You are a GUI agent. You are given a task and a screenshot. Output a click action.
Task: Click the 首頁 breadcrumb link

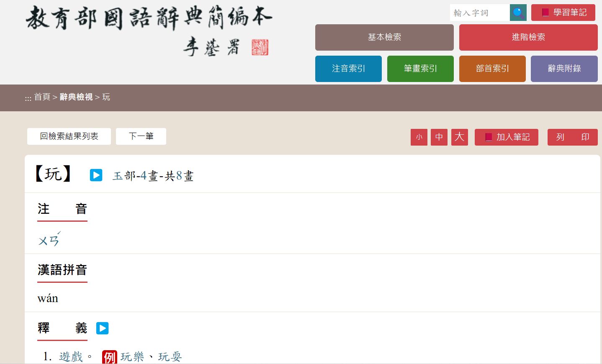(42, 97)
